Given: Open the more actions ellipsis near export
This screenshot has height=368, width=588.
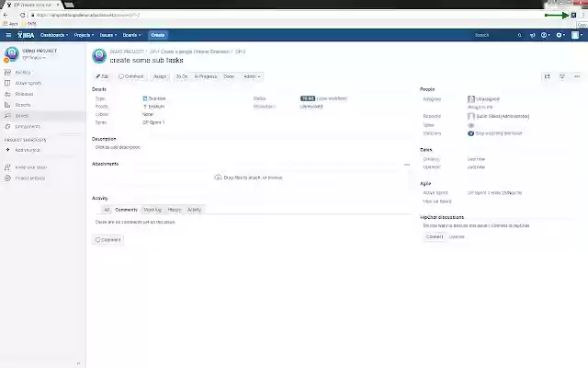Looking at the screenshot, I should click(x=577, y=76).
